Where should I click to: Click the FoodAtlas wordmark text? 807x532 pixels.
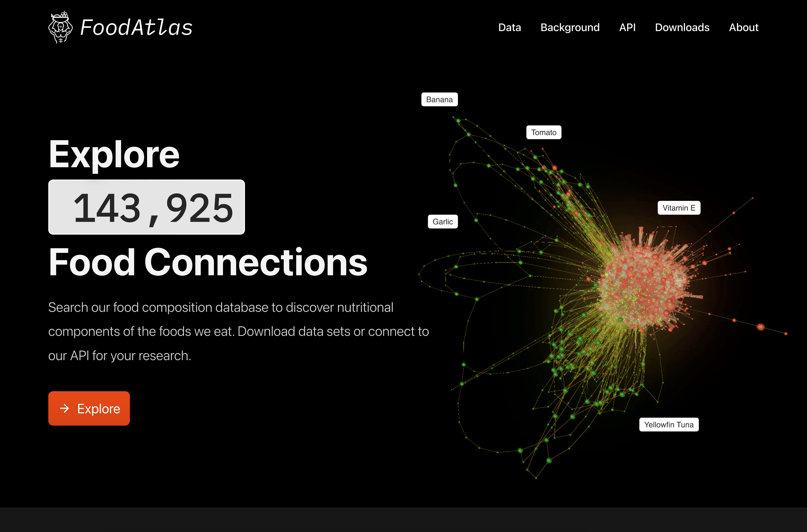pyautogui.click(x=136, y=28)
